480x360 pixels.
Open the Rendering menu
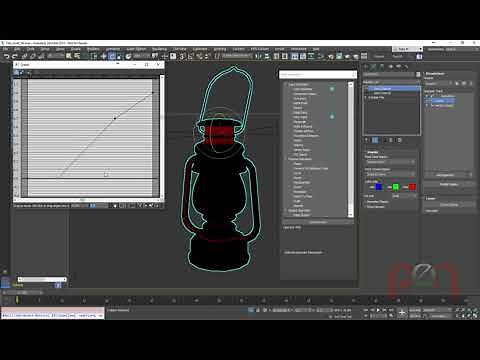(159, 49)
